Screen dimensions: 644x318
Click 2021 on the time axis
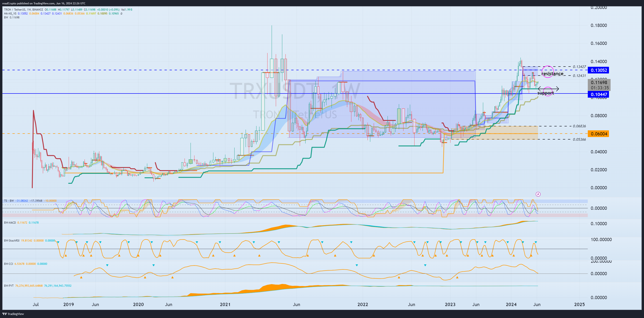[225, 304]
